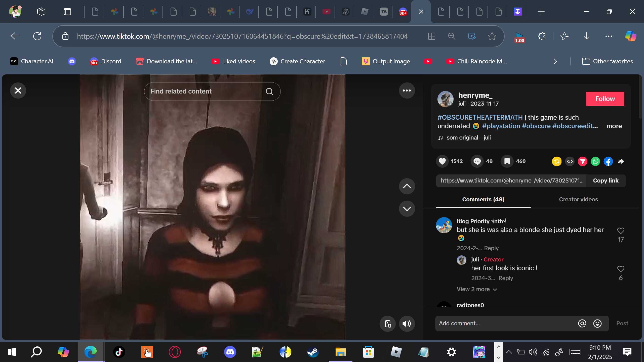644x362 pixels.
Task: Like the video with heart icon
Action: pos(442,161)
